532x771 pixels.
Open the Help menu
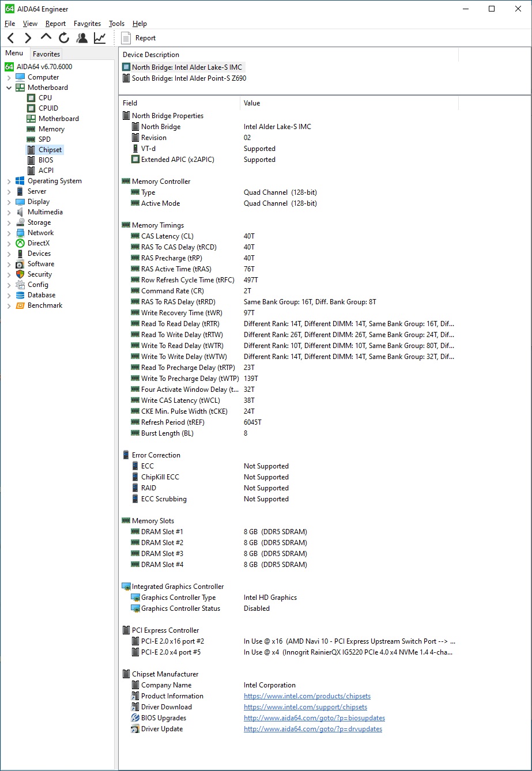(x=139, y=24)
